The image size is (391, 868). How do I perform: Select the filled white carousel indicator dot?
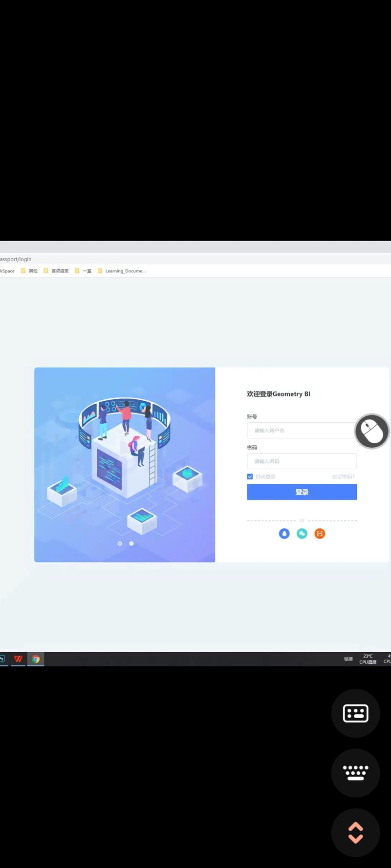(131, 543)
